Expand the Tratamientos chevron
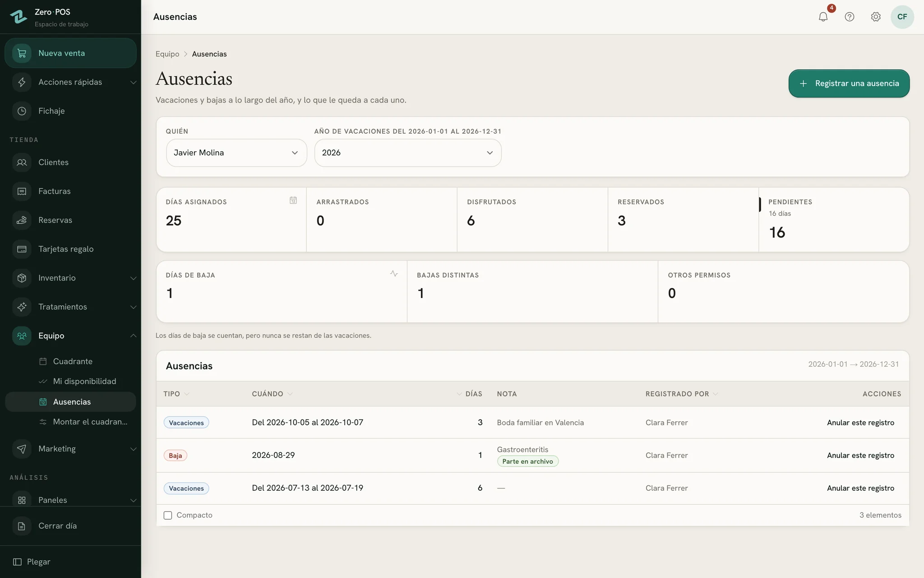 (133, 307)
